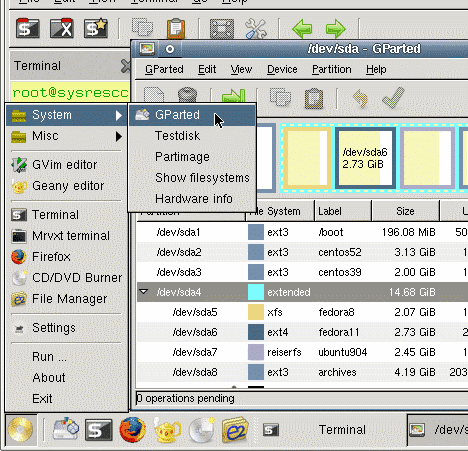This screenshot has height=451, width=468.
Task: Open GParted View menu
Action: (241, 69)
